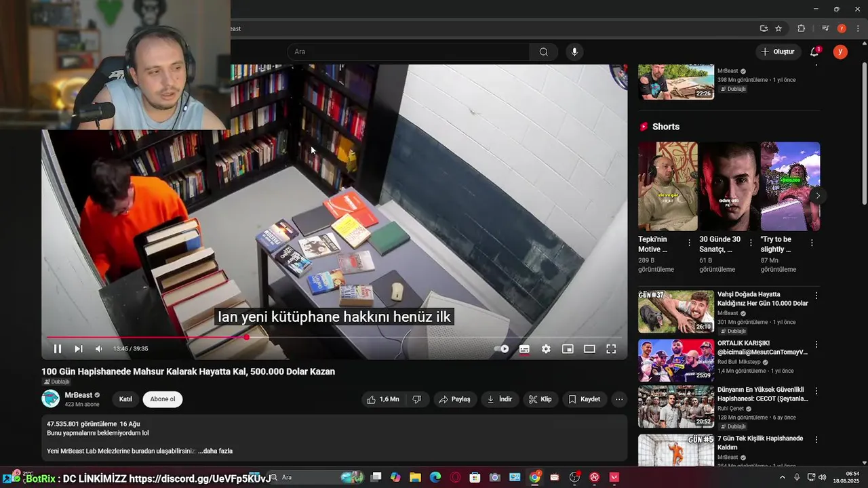
Task: Open Opera browser from taskbar
Action: [455, 477]
